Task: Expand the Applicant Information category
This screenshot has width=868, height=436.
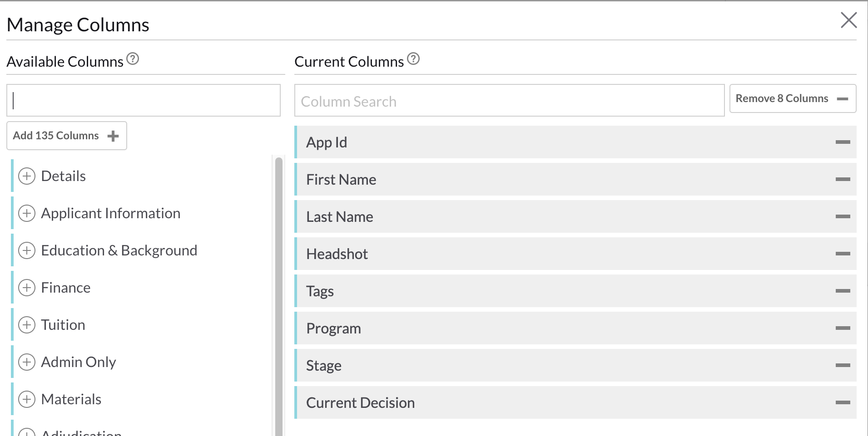Action: point(28,213)
